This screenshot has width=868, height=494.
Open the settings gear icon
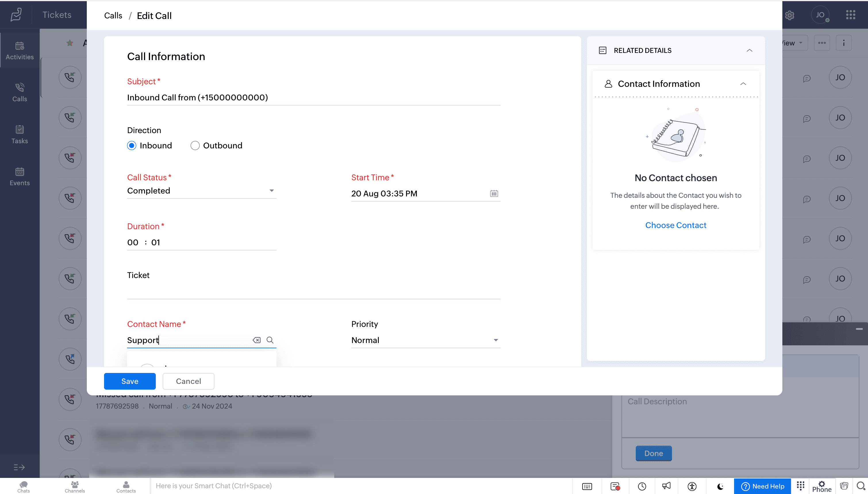coord(790,15)
